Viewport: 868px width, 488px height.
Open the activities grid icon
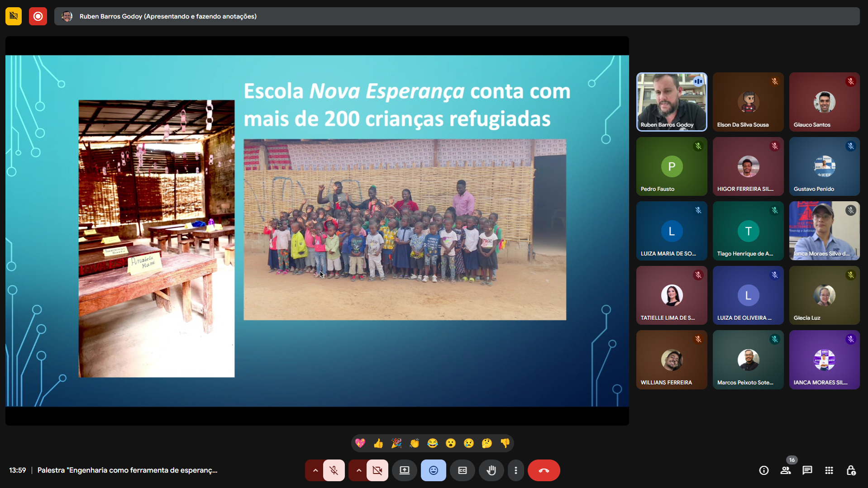(x=829, y=470)
